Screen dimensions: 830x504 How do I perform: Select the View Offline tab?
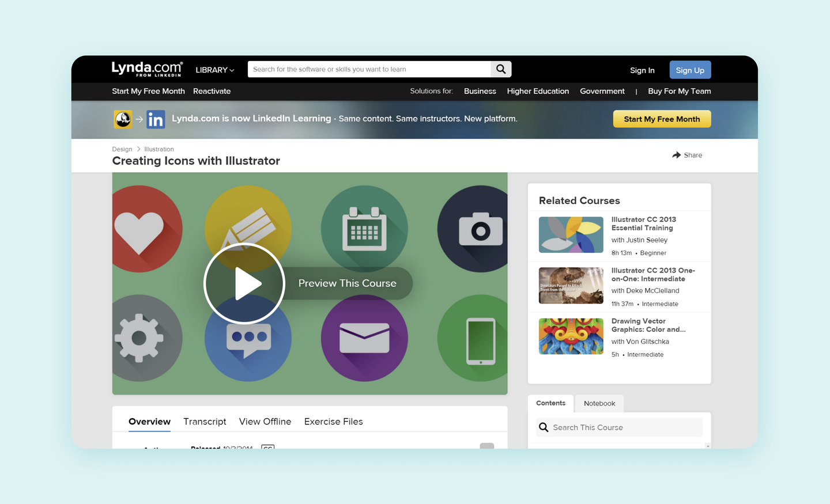(x=265, y=422)
